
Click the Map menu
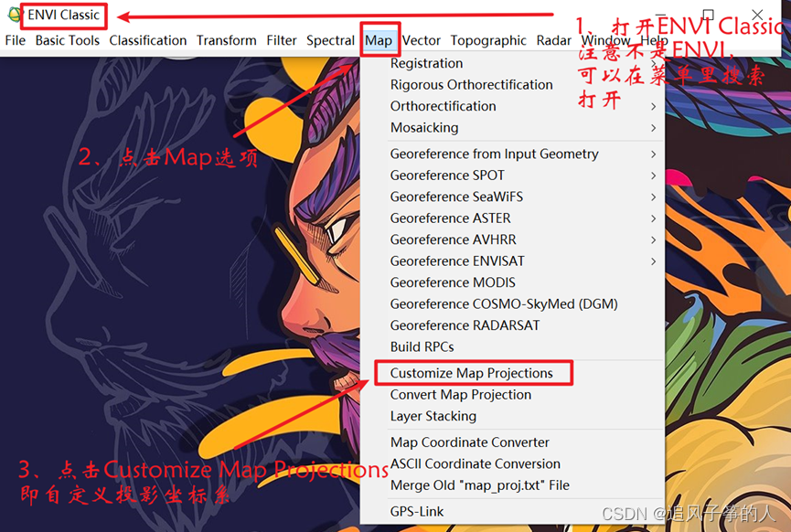[379, 40]
